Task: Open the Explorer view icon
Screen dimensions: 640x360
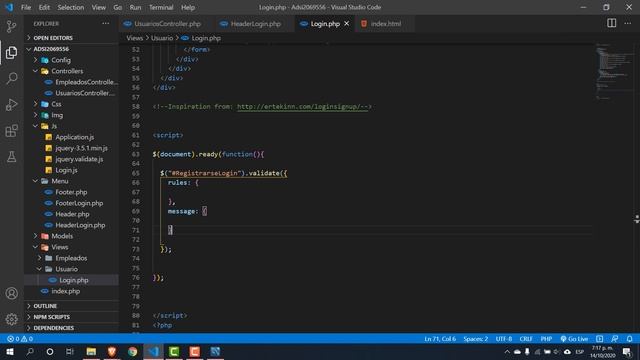Action: pos(11,53)
